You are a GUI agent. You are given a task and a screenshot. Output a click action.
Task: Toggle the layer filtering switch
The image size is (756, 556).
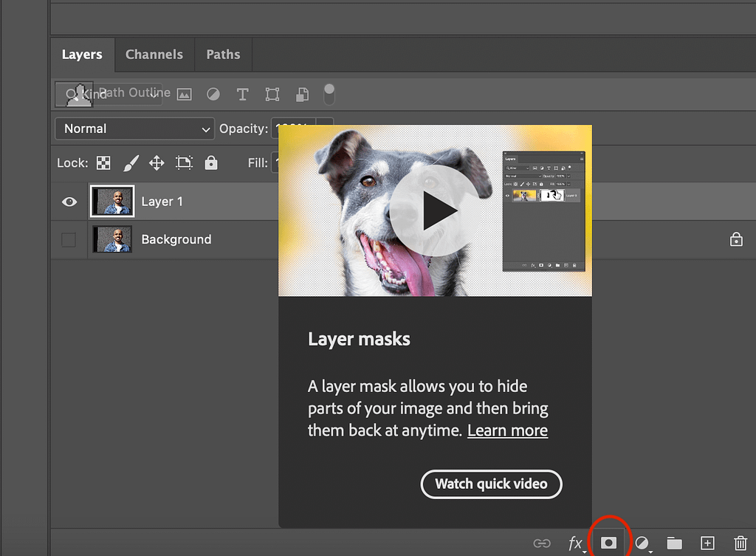pyautogui.click(x=329, y=94)
